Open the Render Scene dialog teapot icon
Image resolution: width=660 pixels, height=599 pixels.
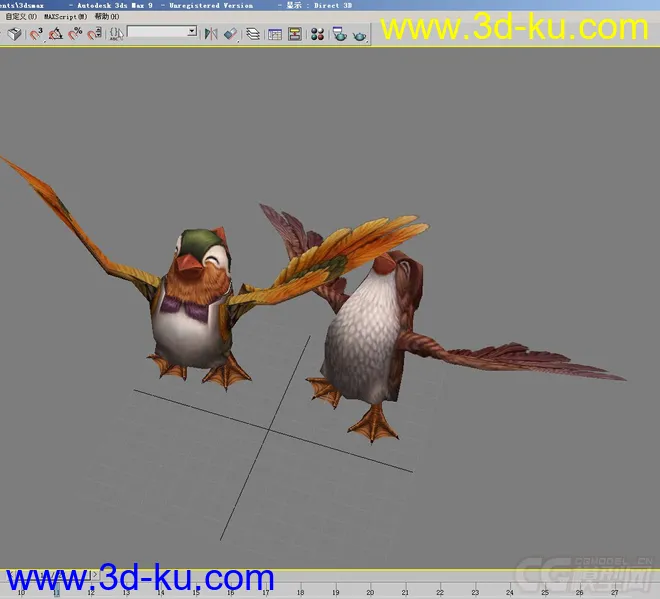click(x=339, y=34)
